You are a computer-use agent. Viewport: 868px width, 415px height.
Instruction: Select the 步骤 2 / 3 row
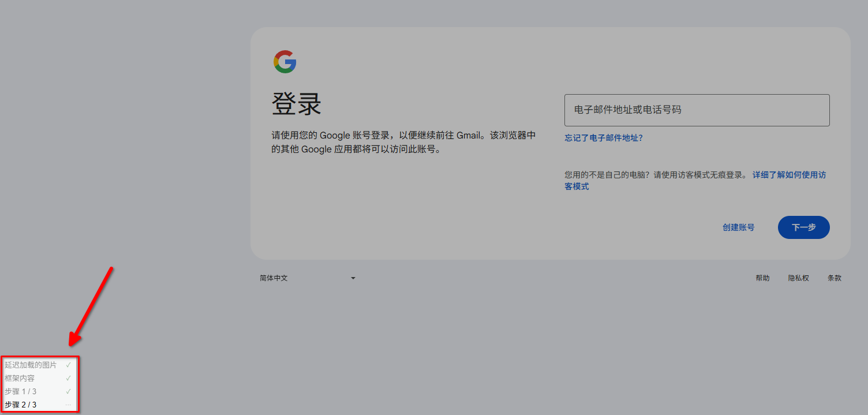coord(39,405)
